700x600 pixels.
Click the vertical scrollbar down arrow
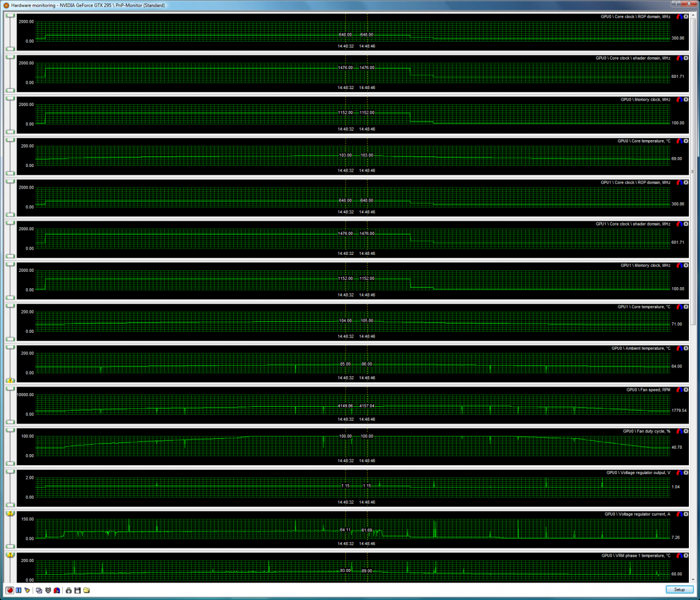click(693, 579)
